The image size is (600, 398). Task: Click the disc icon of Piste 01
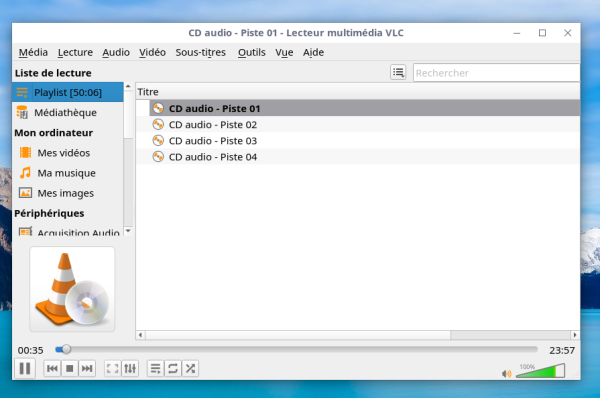tap(158, 108)
